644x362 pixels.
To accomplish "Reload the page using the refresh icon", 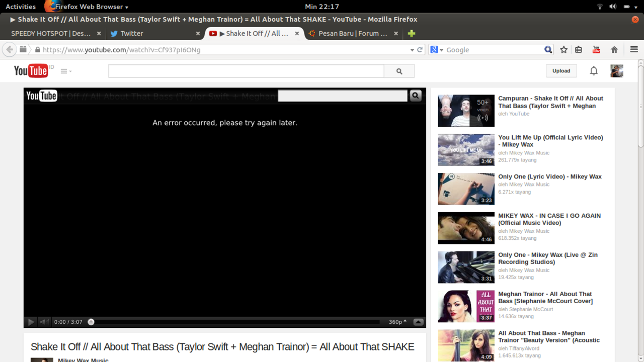I will (420, 50).
